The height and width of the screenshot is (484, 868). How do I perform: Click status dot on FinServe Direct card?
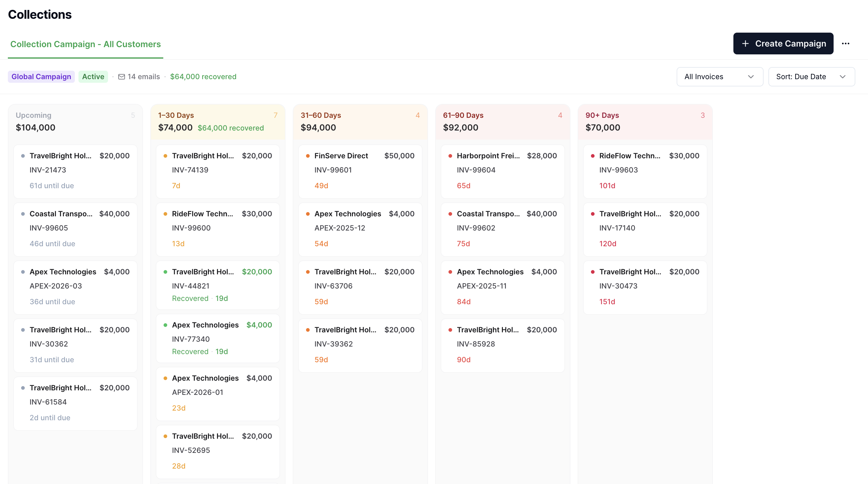308,156
